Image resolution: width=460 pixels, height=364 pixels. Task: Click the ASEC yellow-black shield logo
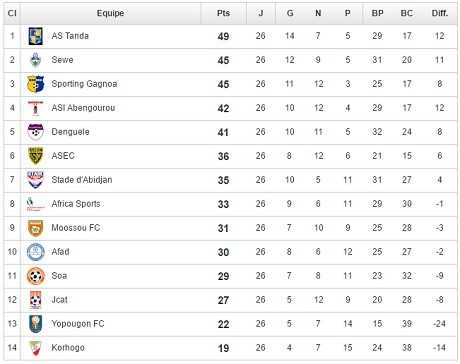coord(36,156)
